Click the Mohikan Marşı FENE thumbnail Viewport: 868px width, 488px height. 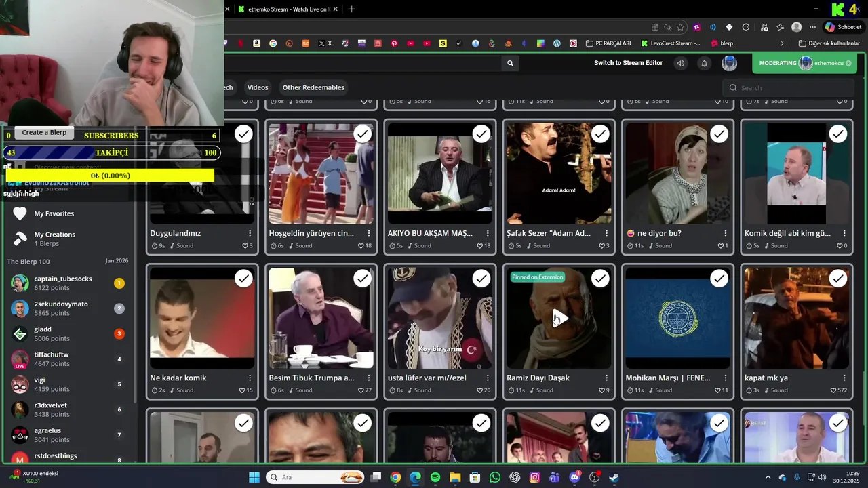pos(677,318)
